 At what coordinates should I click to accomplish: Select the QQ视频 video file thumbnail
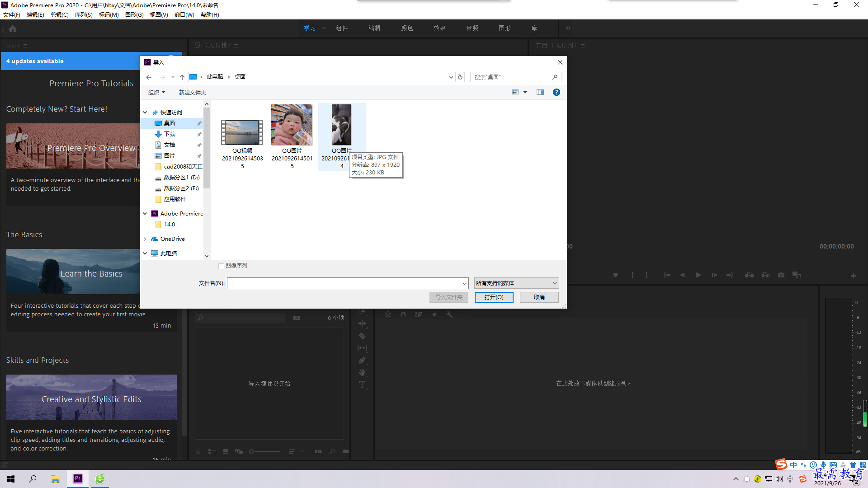[242, 132]
